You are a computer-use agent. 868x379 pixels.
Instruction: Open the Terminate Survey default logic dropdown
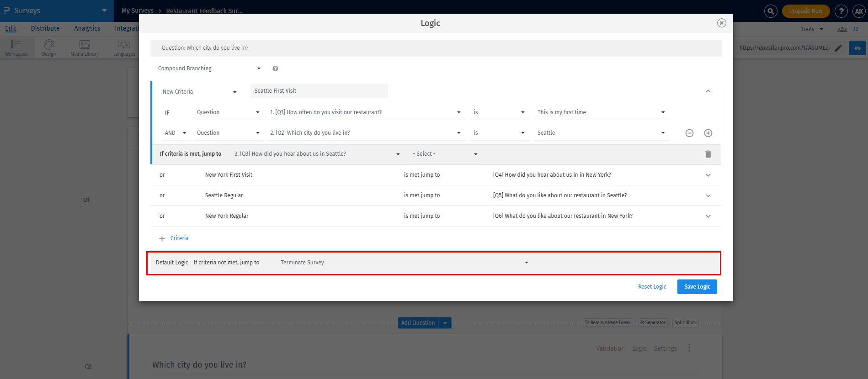pos(404,263)
